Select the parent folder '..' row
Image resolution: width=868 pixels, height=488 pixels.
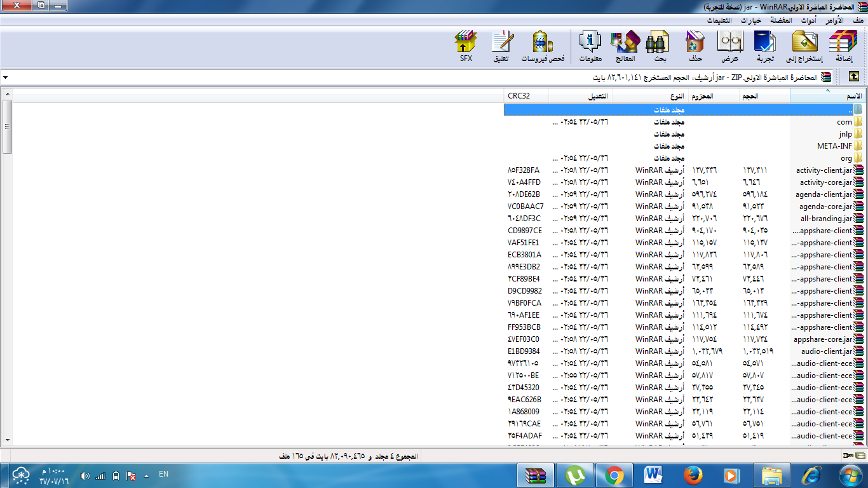click(684, 110)
